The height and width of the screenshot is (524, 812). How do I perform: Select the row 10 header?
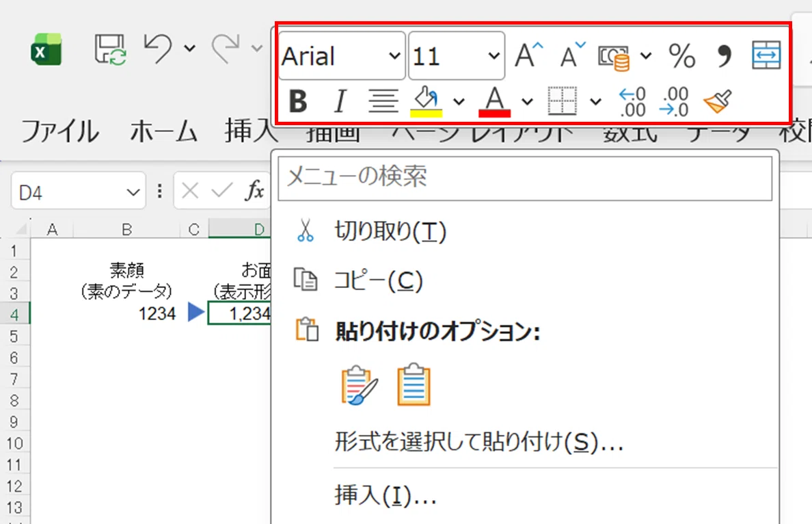pos(14,444)
